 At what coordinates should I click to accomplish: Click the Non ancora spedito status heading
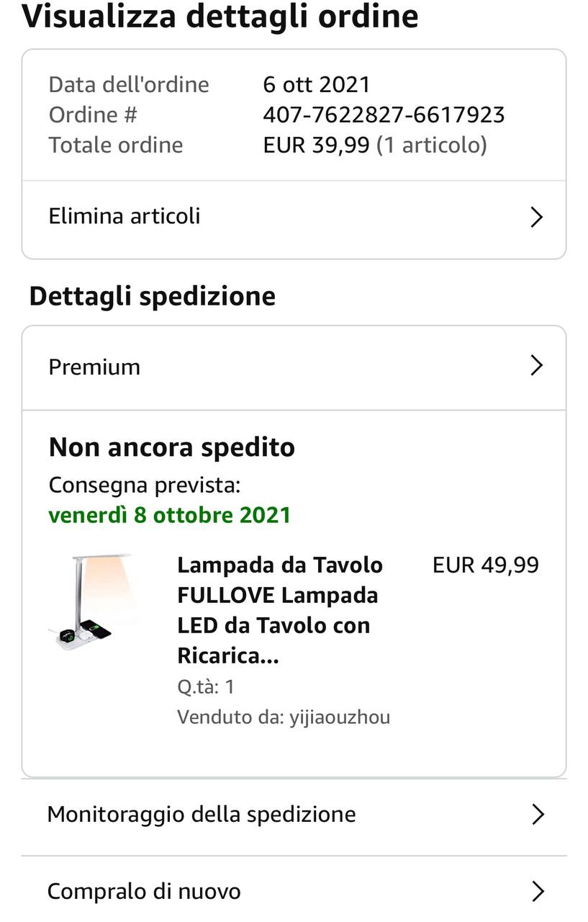pyautogui.click(x=171, y=447)
